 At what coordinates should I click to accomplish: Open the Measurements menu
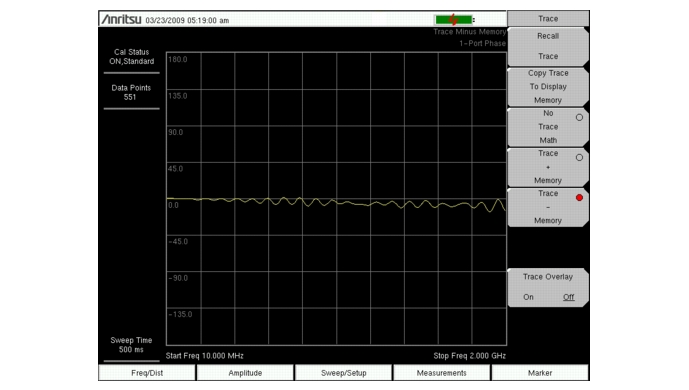tap(442, 373)
